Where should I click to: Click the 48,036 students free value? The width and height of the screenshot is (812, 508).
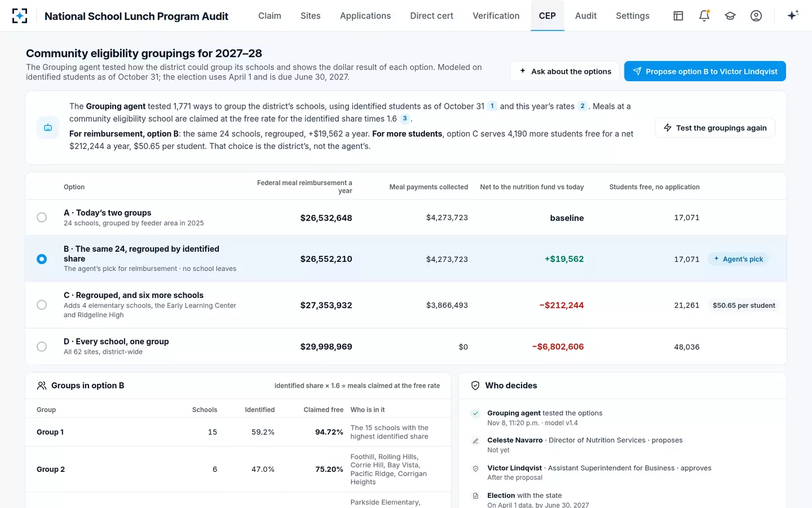pos(687,347)
